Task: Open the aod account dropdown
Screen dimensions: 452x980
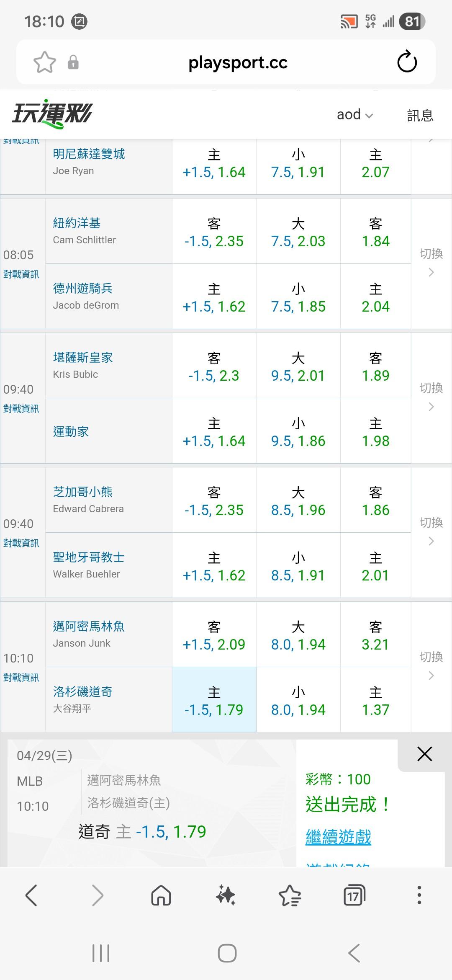Action: click(x=354, y=115)
